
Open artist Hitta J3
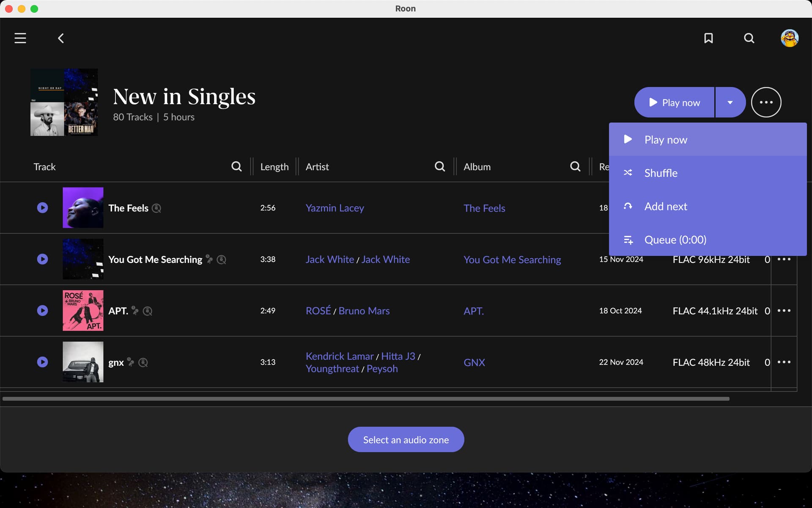(398, 356)
